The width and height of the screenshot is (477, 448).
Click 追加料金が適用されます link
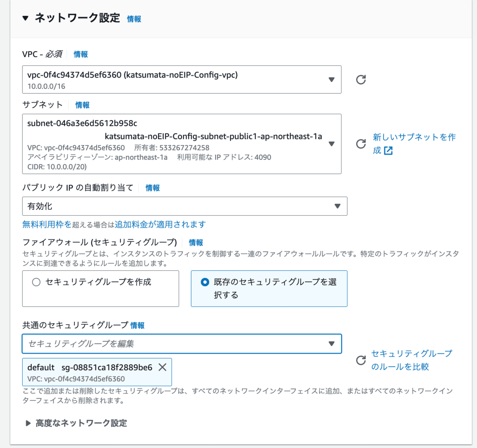tap(160, 224)
